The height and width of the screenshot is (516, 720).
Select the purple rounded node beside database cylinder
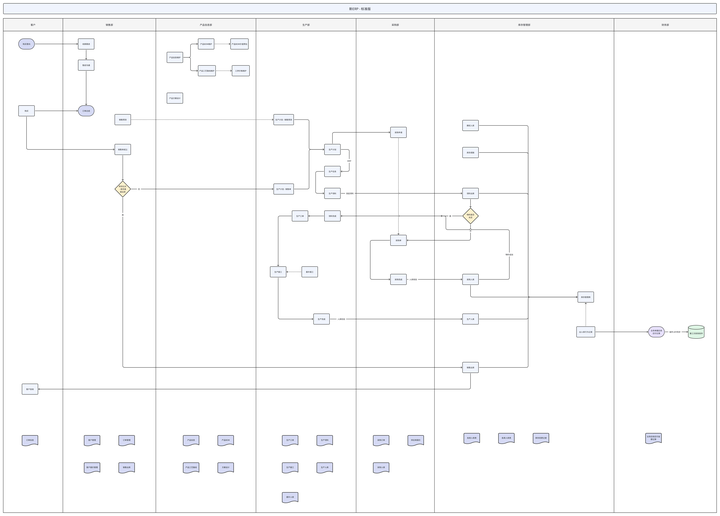tap(656, 332)
